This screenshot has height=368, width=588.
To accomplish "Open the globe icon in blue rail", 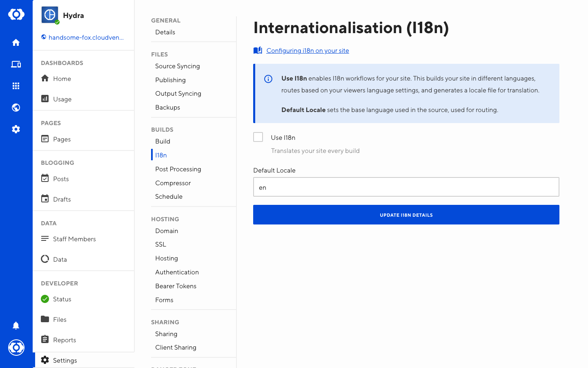I will (x=16, y=108).
